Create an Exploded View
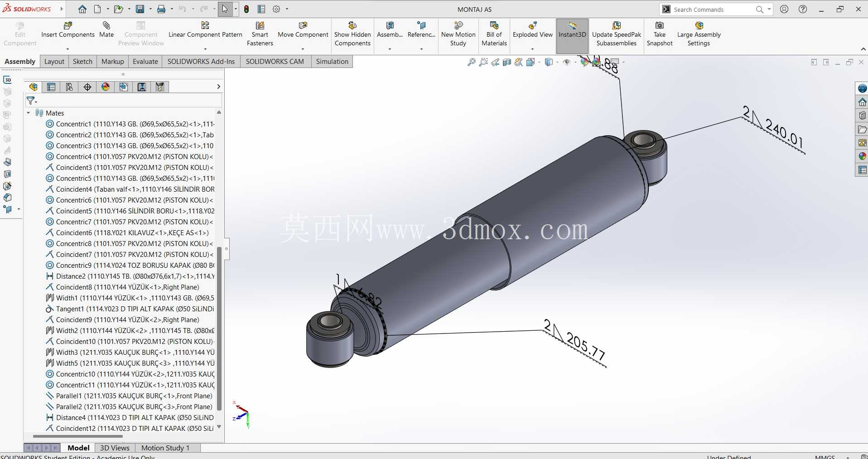This screenshot has height=459, width=868. (x=533, y=30)
